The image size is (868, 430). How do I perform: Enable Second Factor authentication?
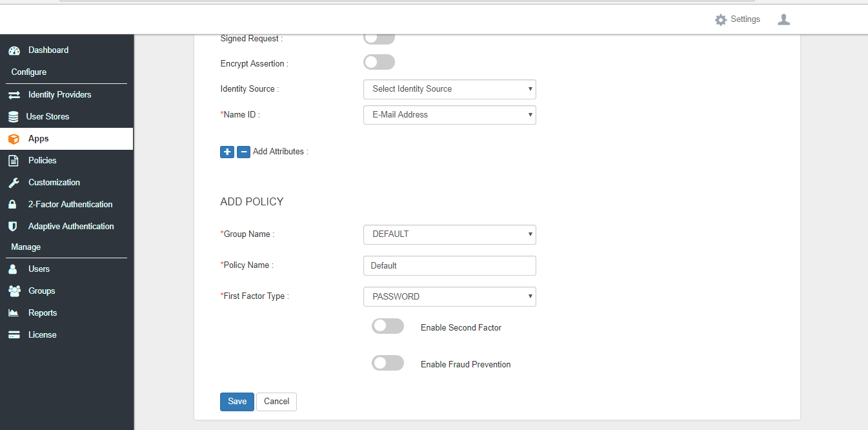tap(387, 326)
